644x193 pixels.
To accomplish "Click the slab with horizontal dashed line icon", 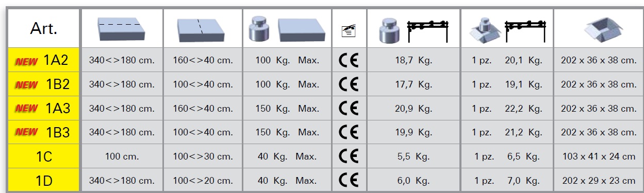I will coord(122,28).
